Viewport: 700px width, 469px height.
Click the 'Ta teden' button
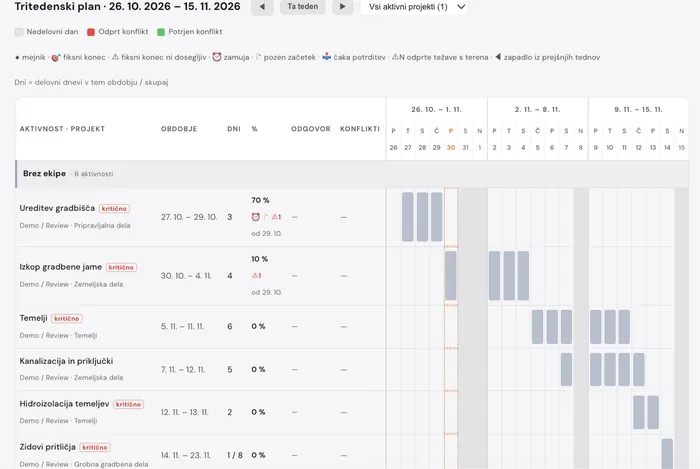pos(303,7)
